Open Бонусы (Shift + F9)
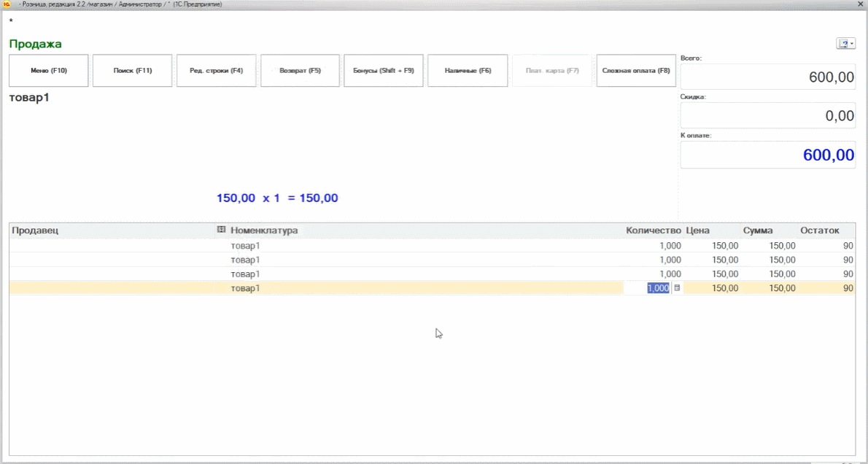Image resolution: width=868 pixels, height=464 pixels. pos(384,71)
